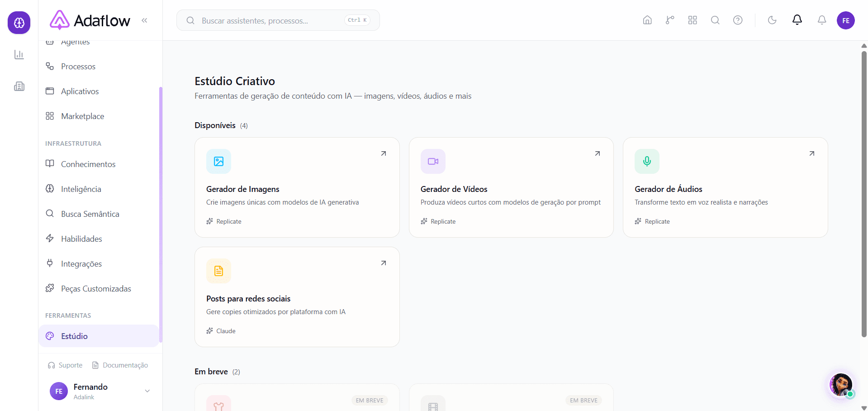Screen dimensions: 868x411
Task: Click the building icon in left rail
Action: tap(19, 86)
